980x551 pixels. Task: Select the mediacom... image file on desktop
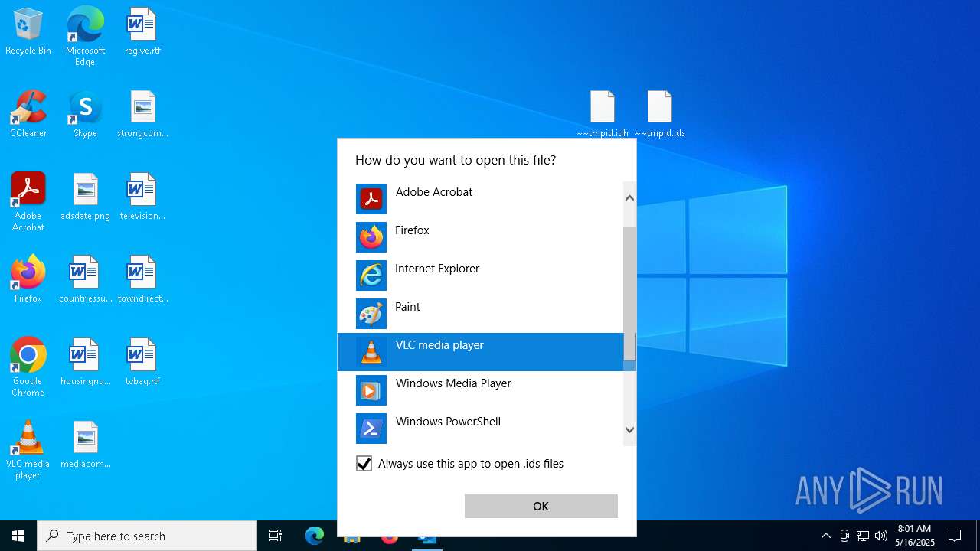click(85, 445)
